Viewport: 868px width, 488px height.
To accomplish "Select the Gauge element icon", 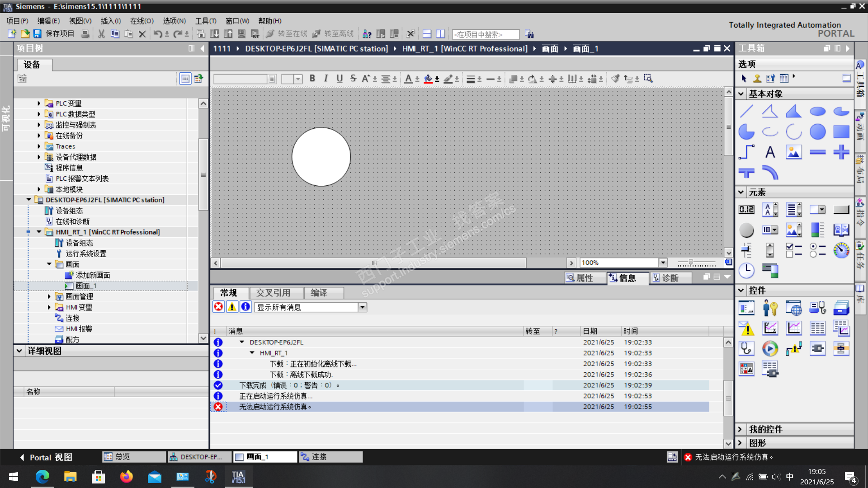I will [x=841, y=250].
